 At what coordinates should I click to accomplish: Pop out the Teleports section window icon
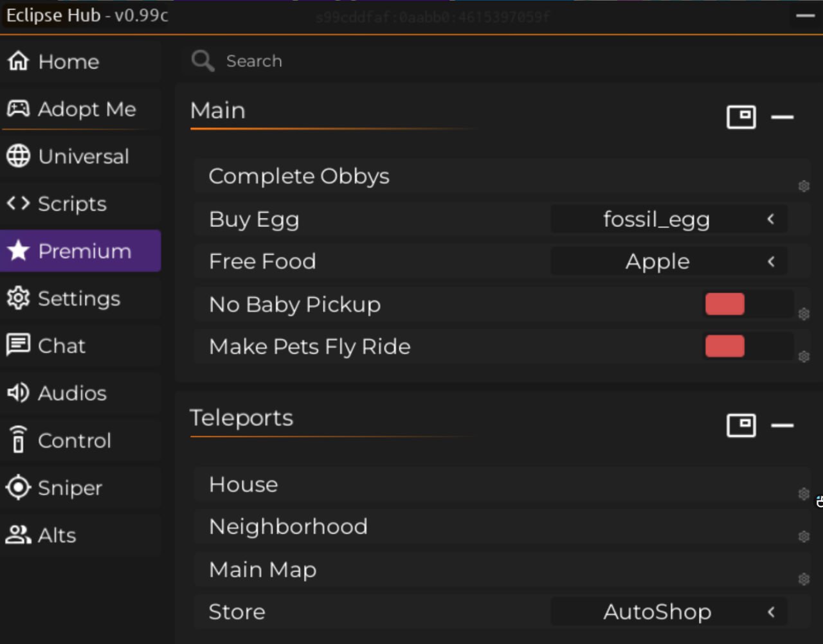[741, 425]
